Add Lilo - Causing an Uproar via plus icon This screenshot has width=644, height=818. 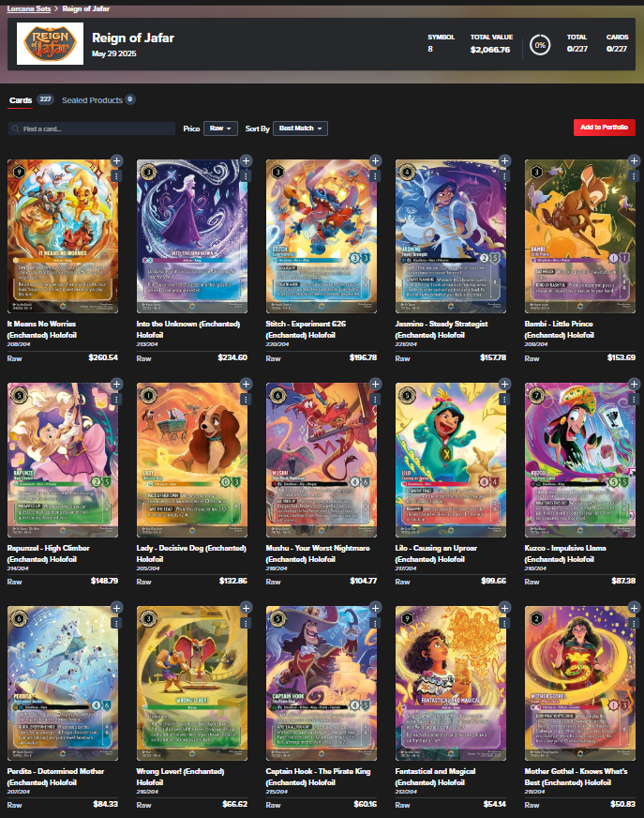click(x=504, y=384)
